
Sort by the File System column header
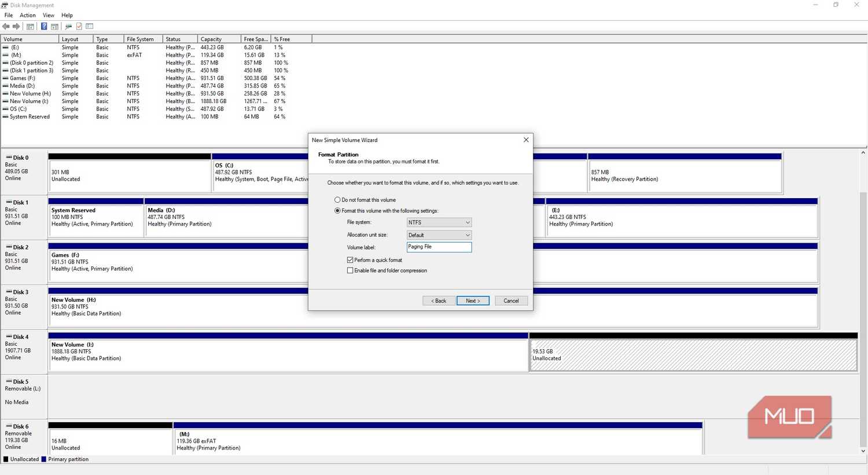pyautogui.click(x=143, y=39)
